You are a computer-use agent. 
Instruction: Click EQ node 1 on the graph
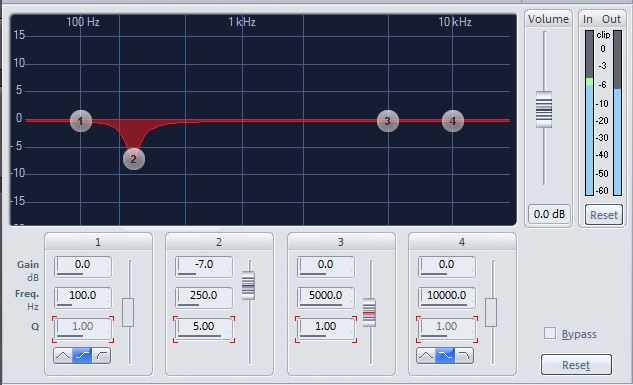81,121
